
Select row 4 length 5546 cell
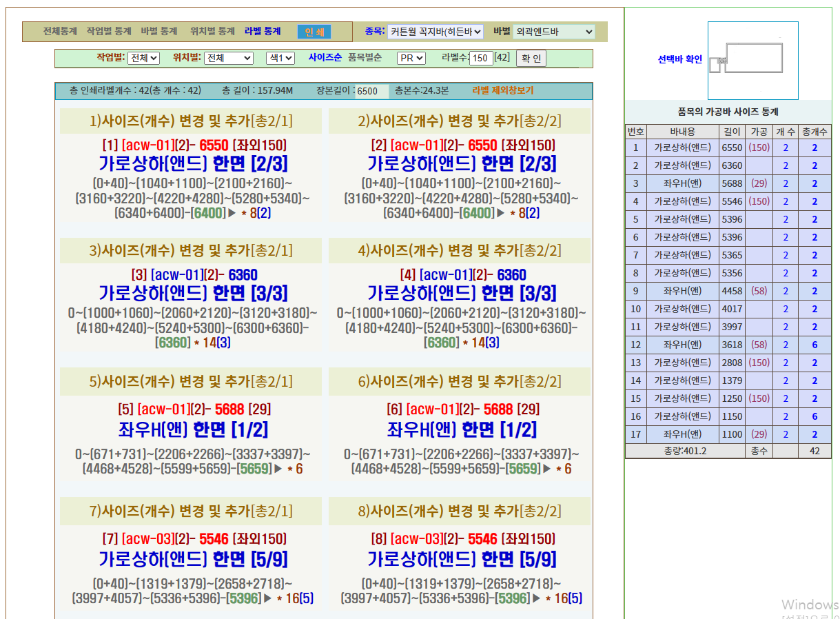pos(732,201)
